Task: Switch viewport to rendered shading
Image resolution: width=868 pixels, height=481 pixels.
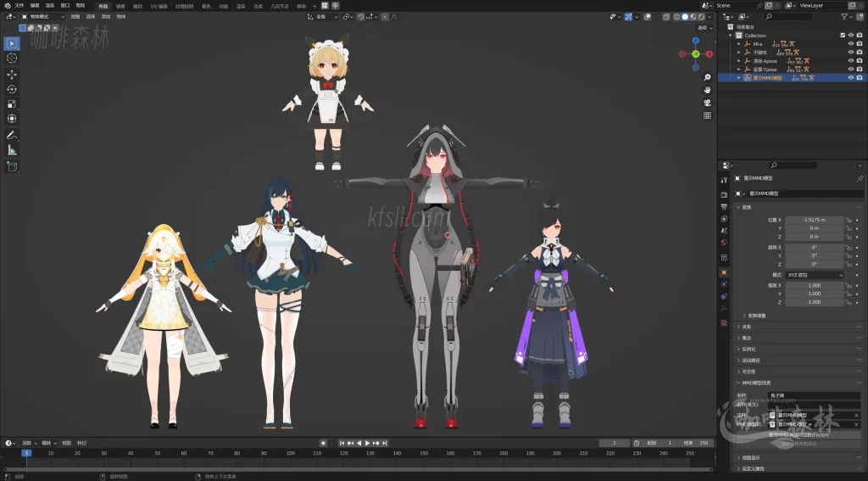Action: 701,17
